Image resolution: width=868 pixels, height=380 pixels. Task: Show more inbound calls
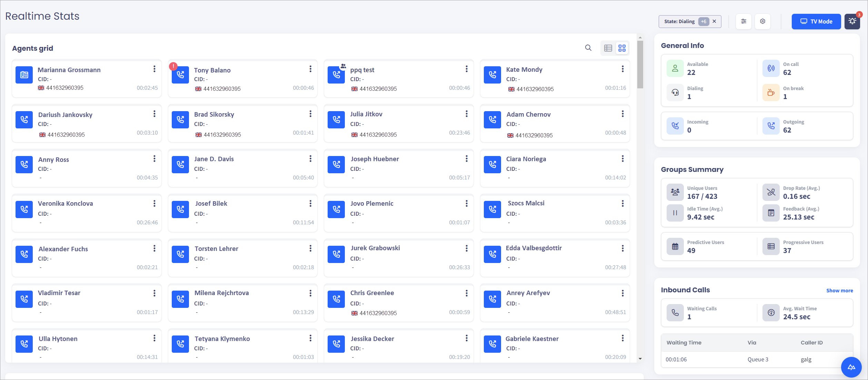pos(839,291)
